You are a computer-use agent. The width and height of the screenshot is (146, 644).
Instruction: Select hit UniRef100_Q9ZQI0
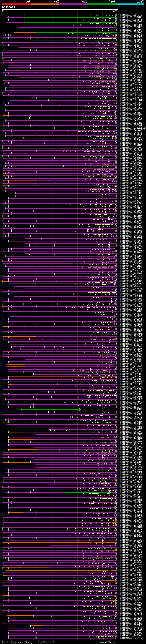point(131,45)
